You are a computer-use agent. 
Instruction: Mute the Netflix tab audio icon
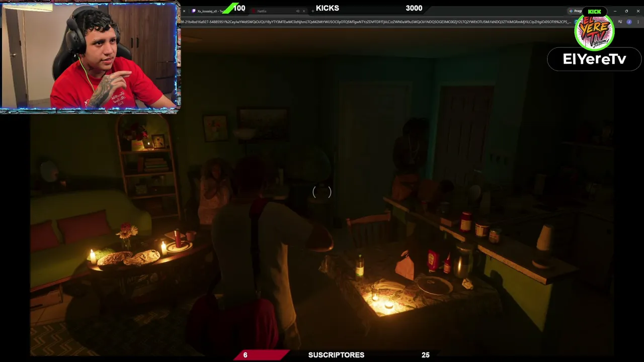pos(297,11)
